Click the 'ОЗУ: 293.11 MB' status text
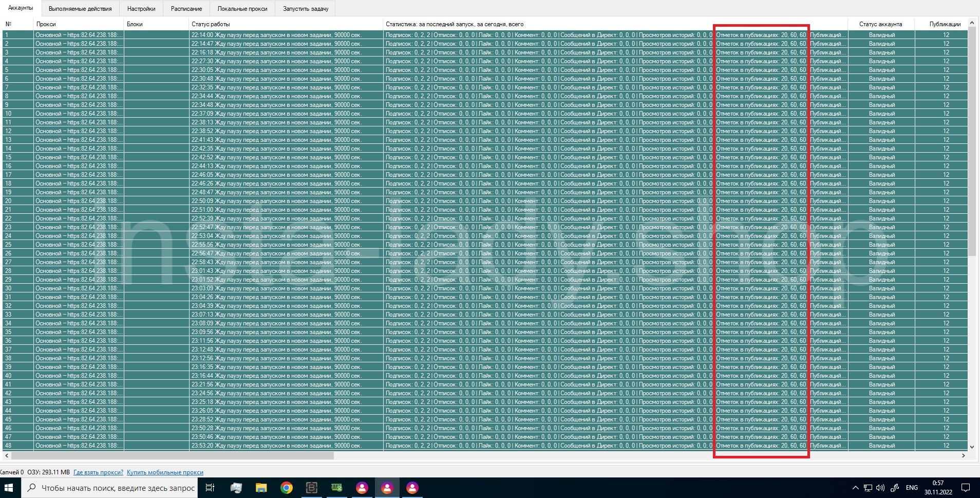This screenshot has width=980, height=498. click(x=48, y=472)
